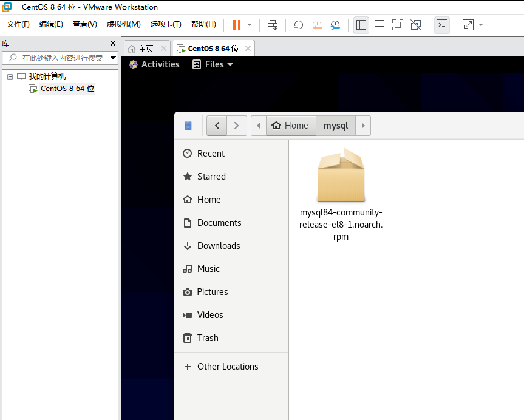Screen dimensions: 524x420
Task: Click the blue Files sidebar toggle icon
Action: coord(188,126)
